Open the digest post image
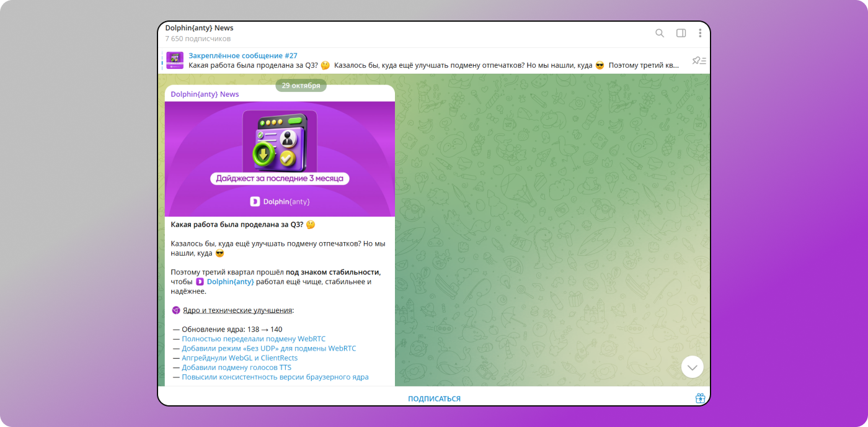The height and width of the screenshot is (427, 868). (x=280, y=158)
